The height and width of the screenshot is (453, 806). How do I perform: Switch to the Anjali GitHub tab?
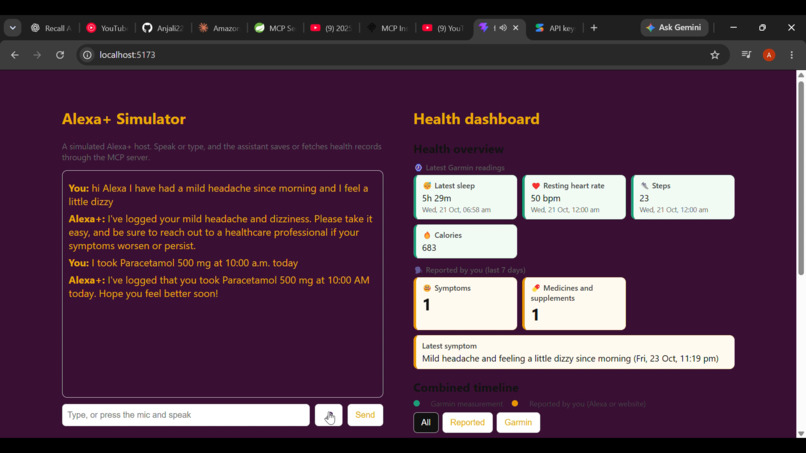pyautogui.click(x=163, y=28)
